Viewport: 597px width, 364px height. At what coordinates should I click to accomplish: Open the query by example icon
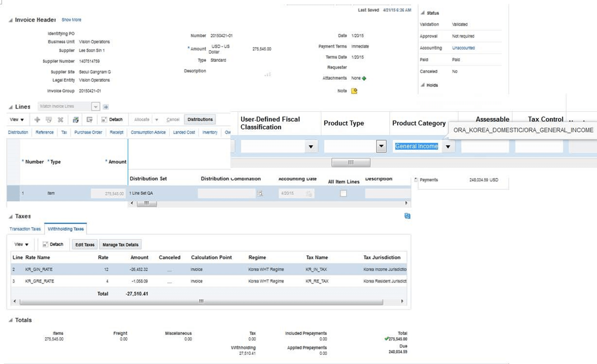(x=90, y=119)
